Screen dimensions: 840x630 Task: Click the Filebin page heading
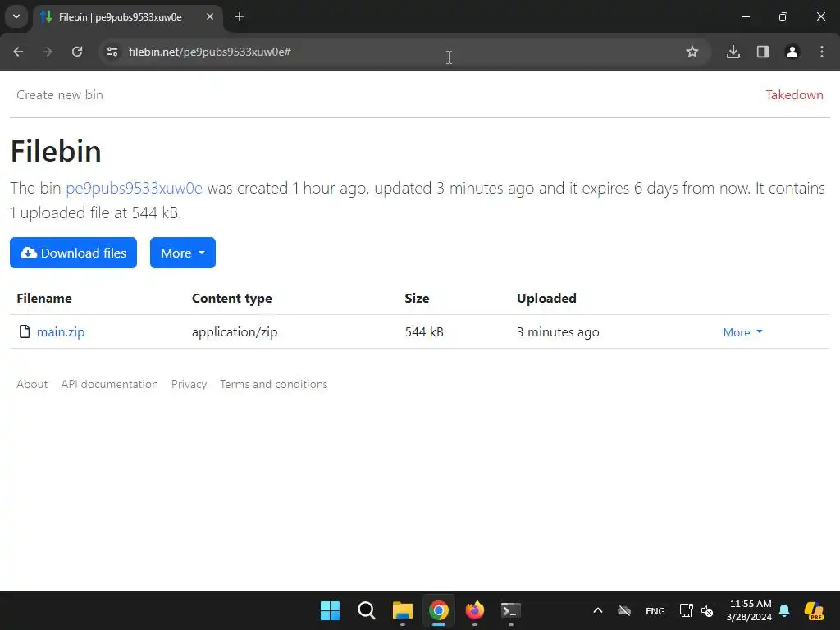coord(57,151)
